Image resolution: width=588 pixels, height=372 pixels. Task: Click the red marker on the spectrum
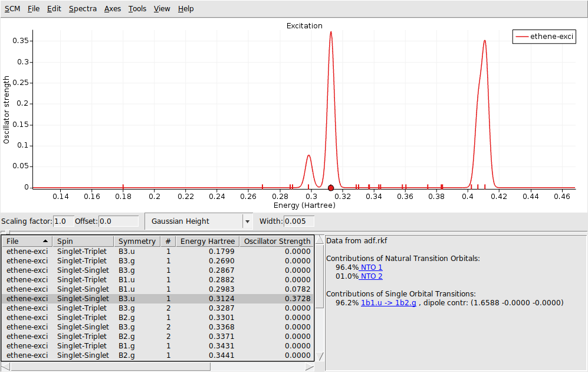coord(331,187)
